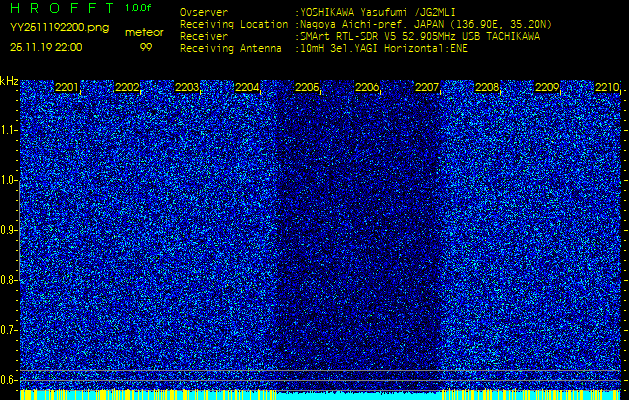Viewport: 629px width, 400px height.
Task: Select the file name YY2511192200.png
Action: click(59, 28)
